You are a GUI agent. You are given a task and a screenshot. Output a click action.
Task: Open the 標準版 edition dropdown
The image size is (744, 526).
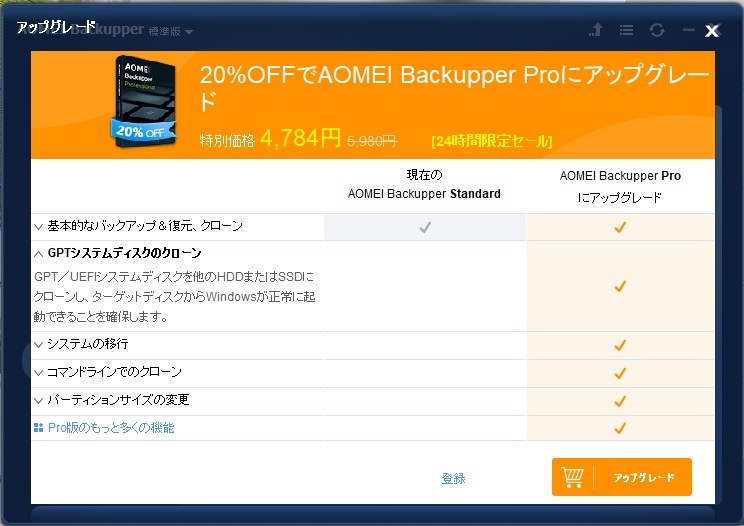tap(171, 31)
